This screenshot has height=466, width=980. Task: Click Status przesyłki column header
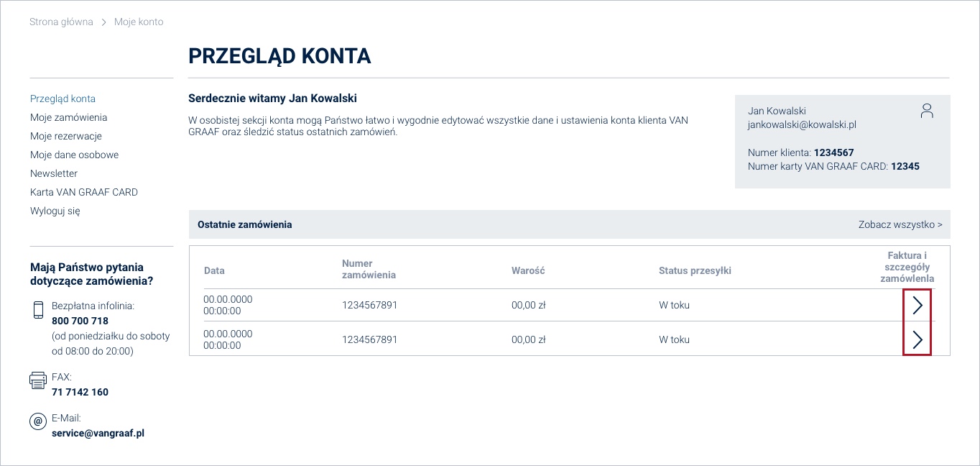point(695,270)
